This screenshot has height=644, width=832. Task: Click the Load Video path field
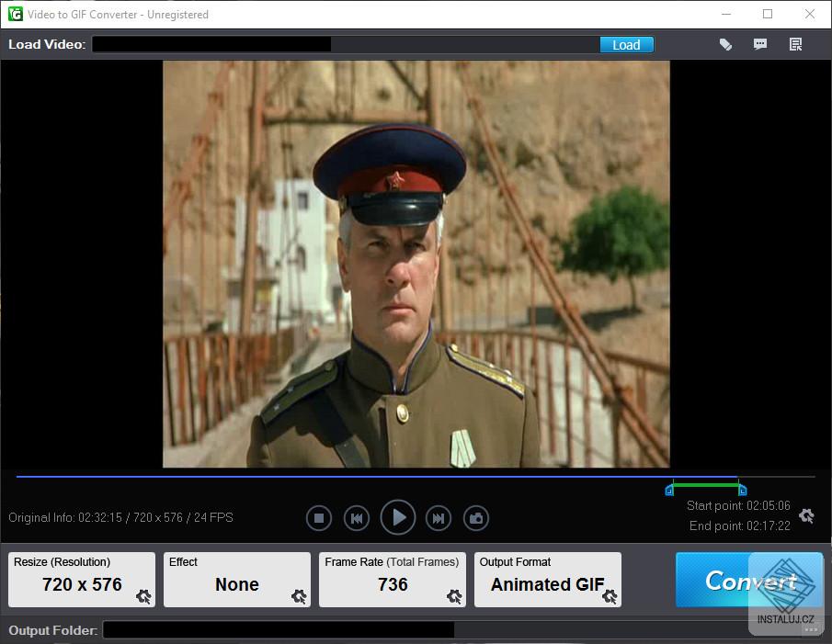346,44
